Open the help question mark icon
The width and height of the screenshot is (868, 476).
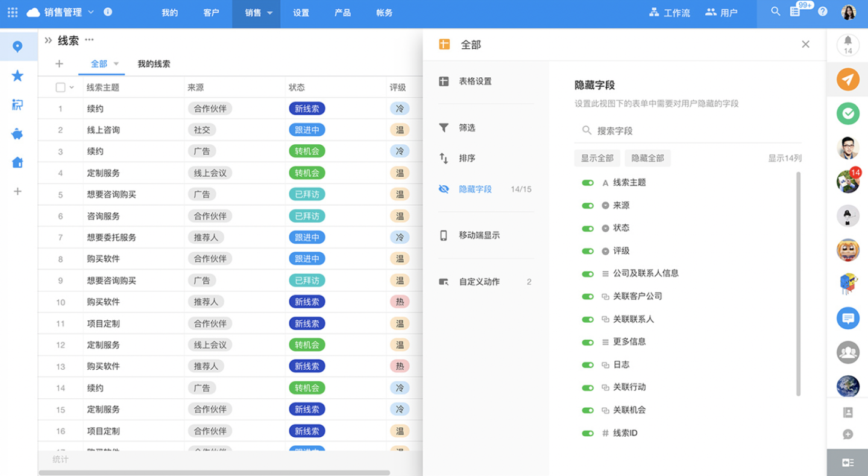[822, 11]
